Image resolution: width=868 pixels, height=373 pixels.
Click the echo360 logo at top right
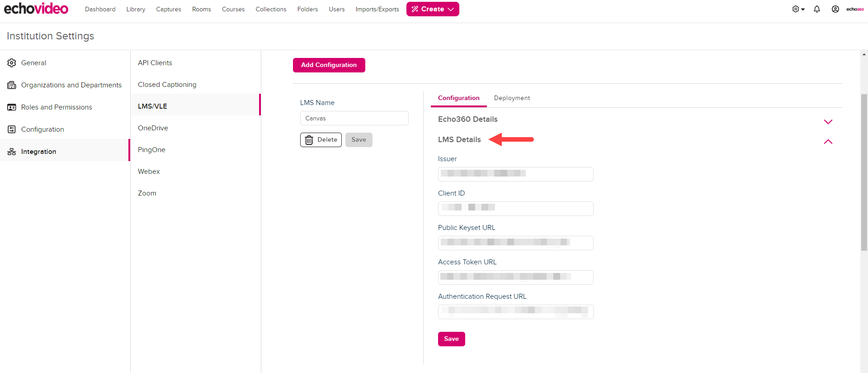point(855,9)
